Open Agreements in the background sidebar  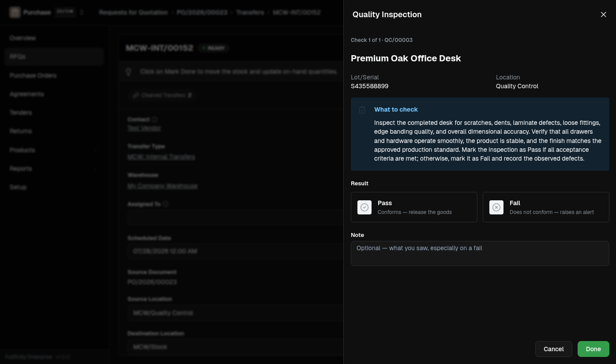pos(54,94)
